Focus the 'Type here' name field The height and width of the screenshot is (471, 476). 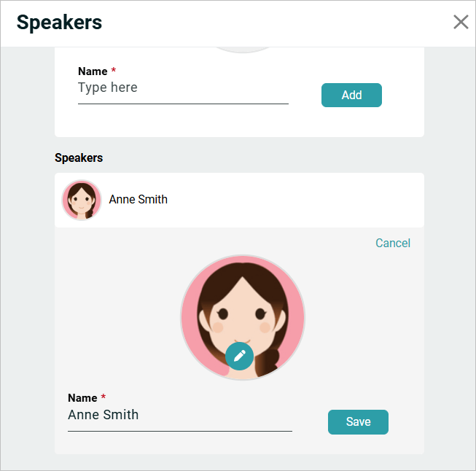coord(183,91)
